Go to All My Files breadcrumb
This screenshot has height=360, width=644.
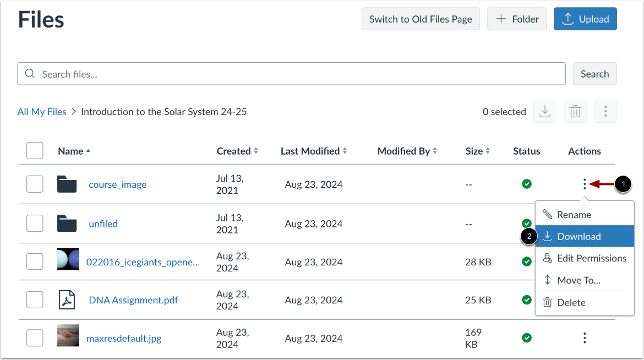point(42,112)
